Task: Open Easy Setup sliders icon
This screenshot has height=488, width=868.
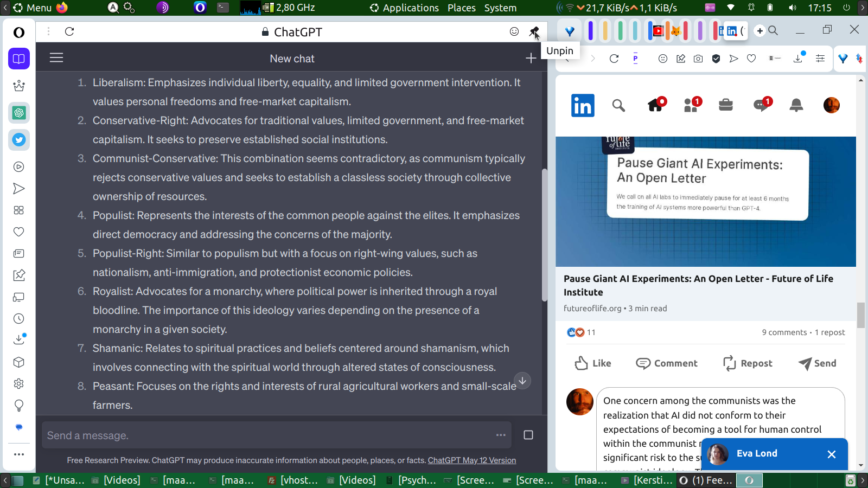Action: point(820,59)
